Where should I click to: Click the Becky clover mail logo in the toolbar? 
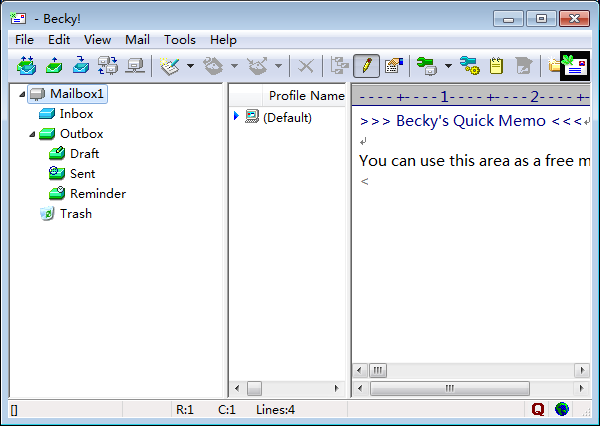pyautogui.click(x=575, y=66)
